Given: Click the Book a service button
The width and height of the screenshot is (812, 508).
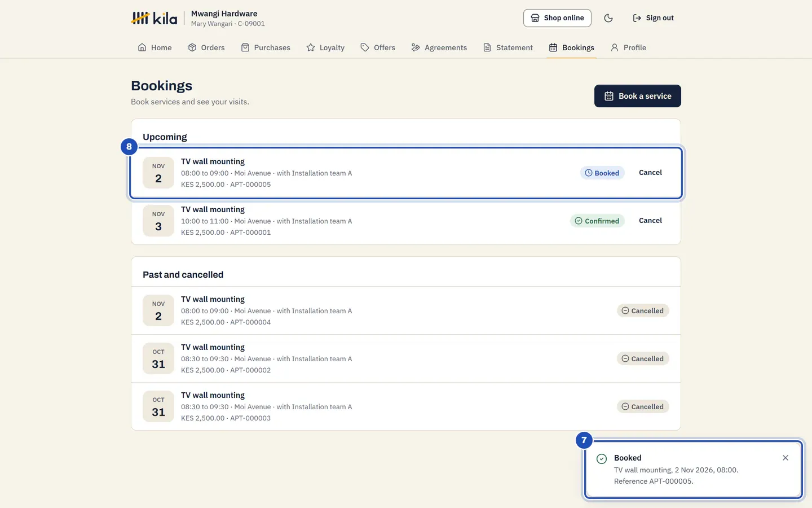Looking at the screenshot, I should (x=638, y=96).
